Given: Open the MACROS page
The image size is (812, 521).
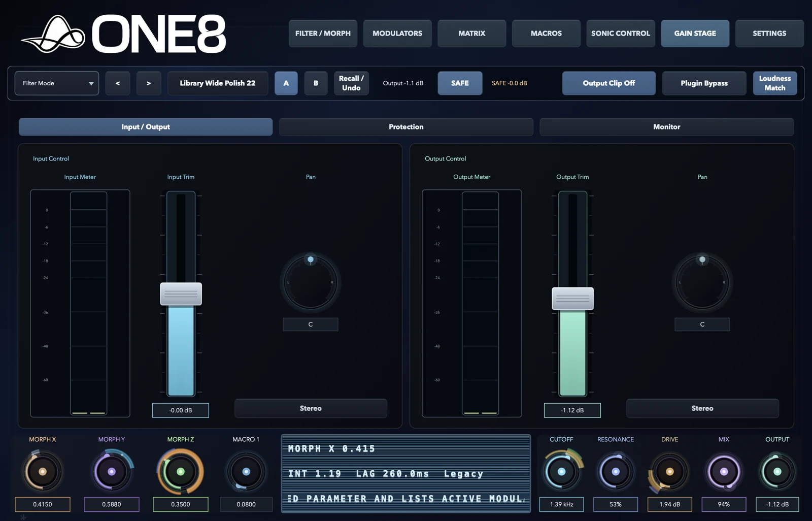Looking at the screenshot, I should tap(546, 34).
